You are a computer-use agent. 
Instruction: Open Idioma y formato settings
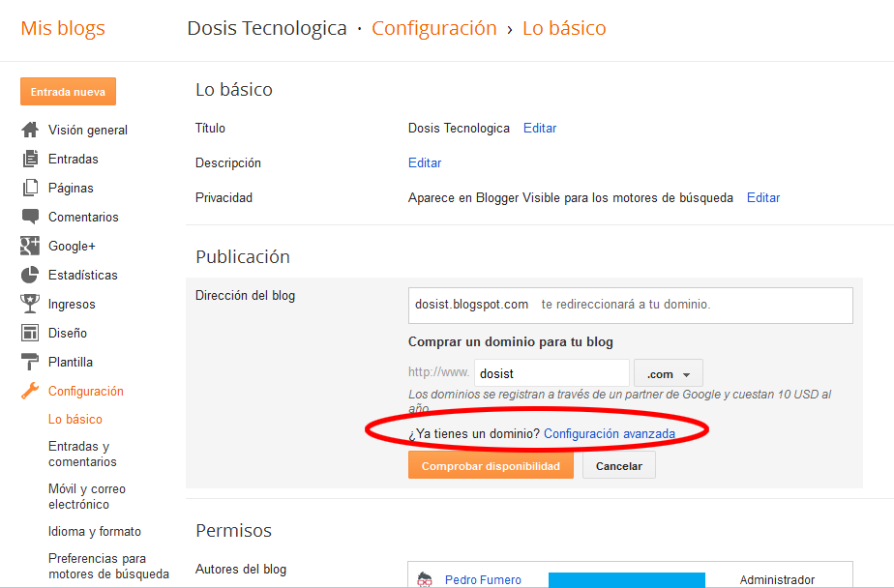point(95,532)
